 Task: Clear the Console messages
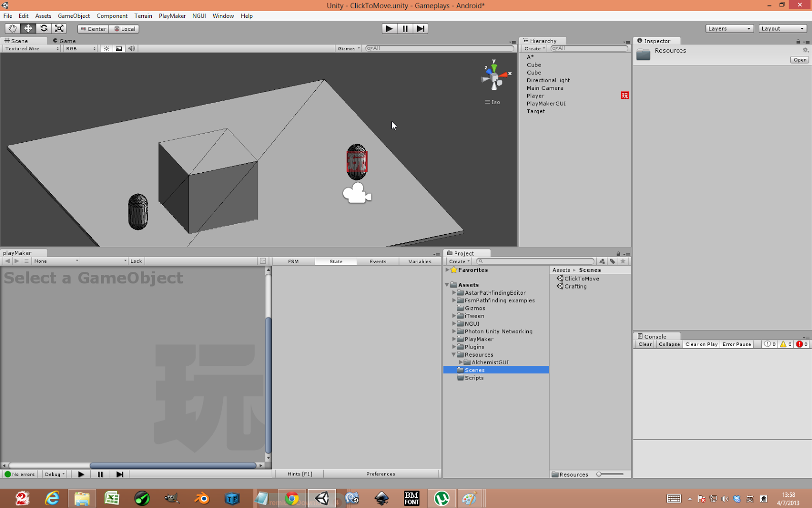645,344
